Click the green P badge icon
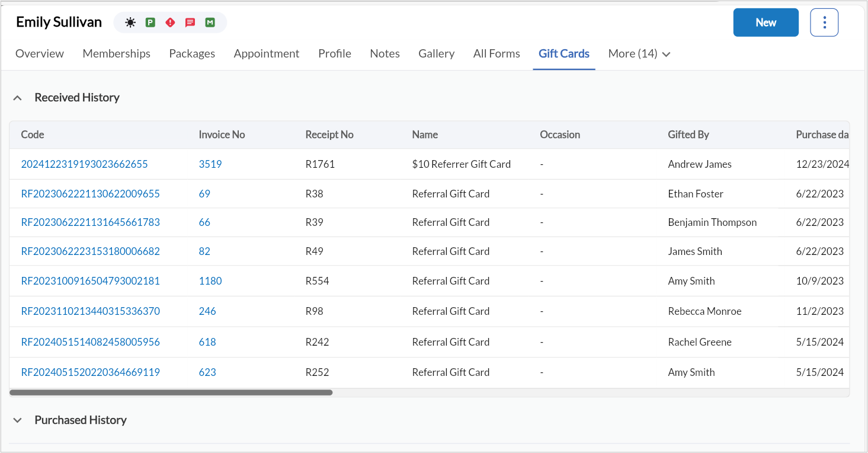 point(150,23)
